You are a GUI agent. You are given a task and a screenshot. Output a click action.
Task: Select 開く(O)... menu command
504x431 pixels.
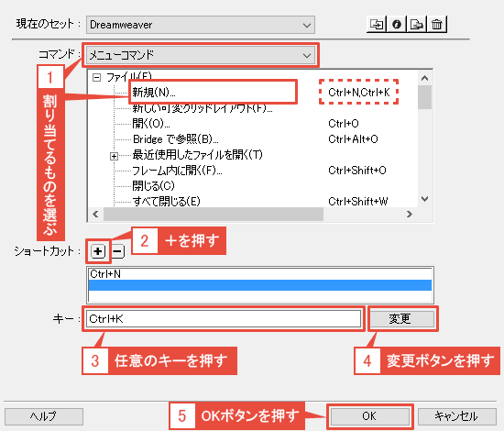(151, 124)
